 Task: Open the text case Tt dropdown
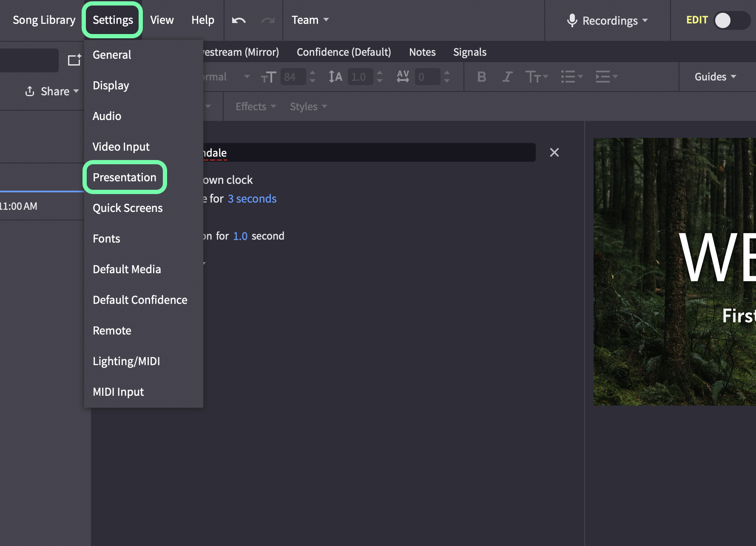pos(537,77)
